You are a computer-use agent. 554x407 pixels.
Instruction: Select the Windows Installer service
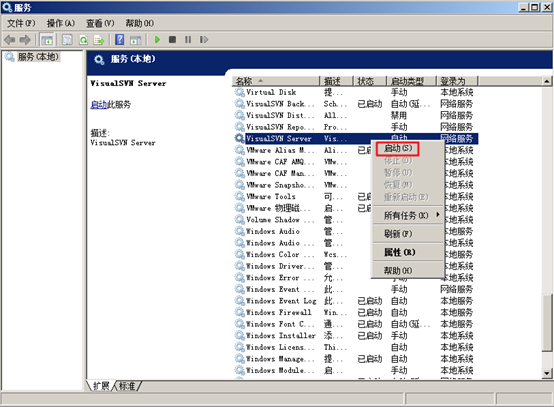[355, 336]
